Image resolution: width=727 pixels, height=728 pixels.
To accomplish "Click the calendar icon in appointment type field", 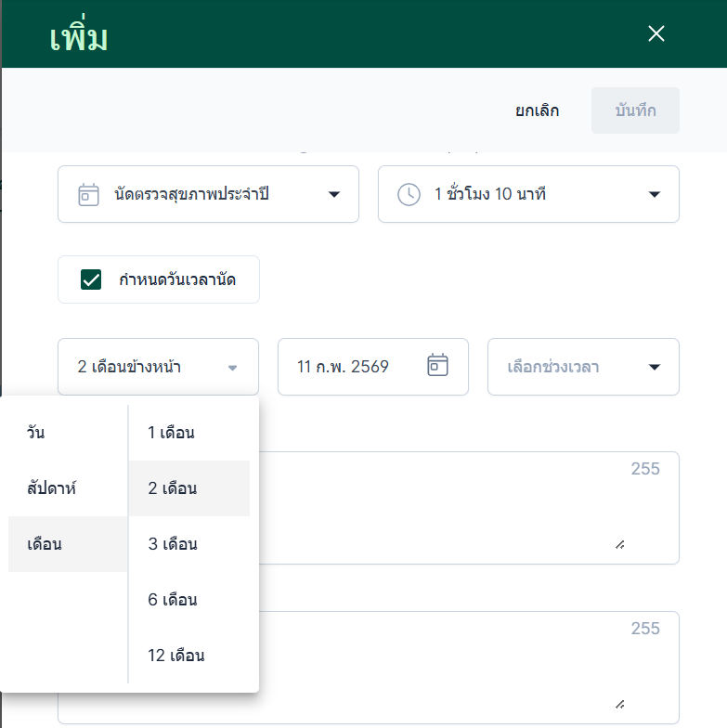I will 88,194.
